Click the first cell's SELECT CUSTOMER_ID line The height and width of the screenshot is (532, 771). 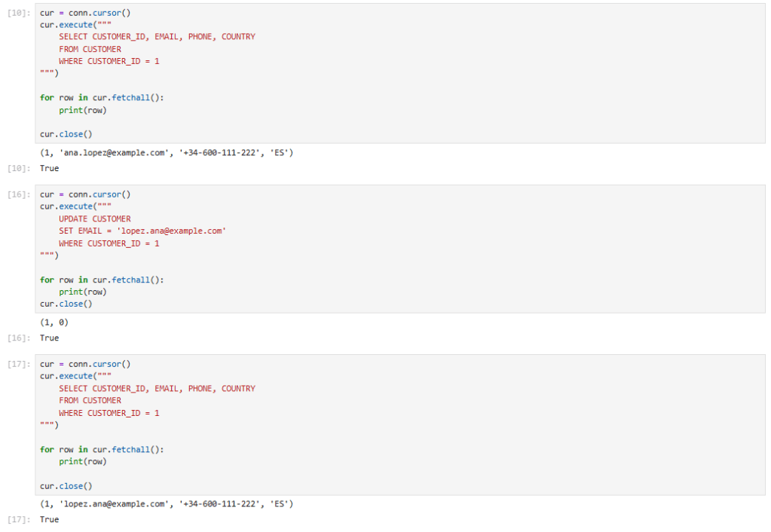(157, 37)
